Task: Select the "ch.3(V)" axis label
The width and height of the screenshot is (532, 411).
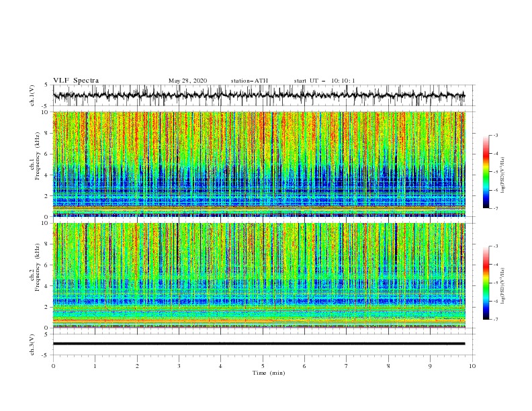Action: coord(32,345)
